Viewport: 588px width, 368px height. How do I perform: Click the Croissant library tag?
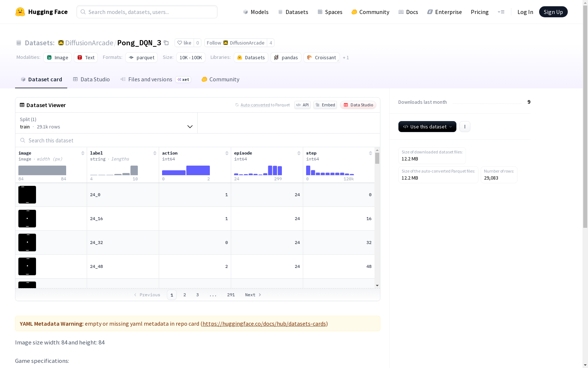click(x=322, y=57)
